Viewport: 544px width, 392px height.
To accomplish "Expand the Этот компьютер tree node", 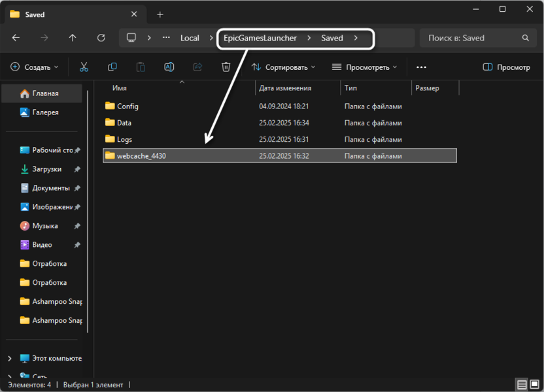I will pyautogui.click(x=9, y=358).
